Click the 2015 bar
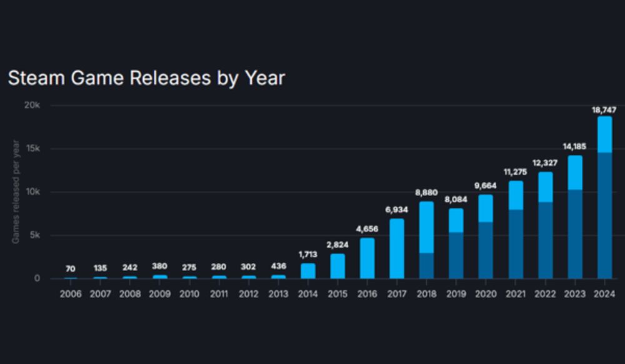Image resolution: width=625 pixels, height=364 pixels. 337,266
